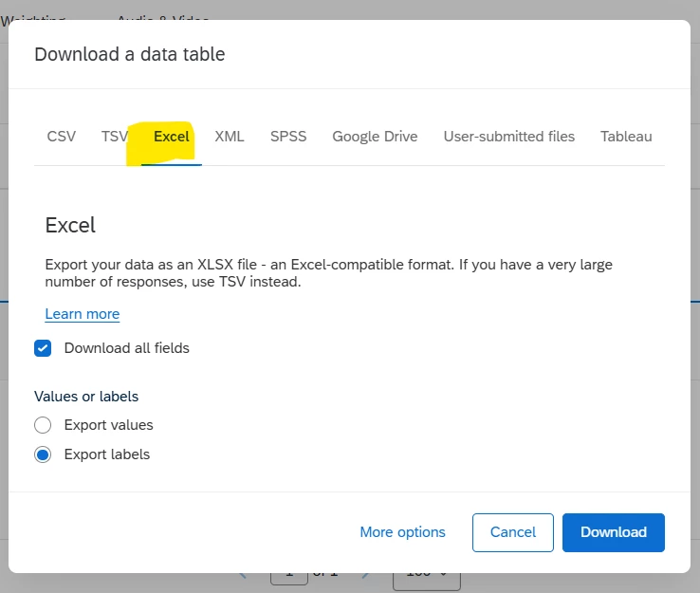Viewport: 700px width, 593px height.
Task: Switch to the CSV tab
Action: point(61,137)
